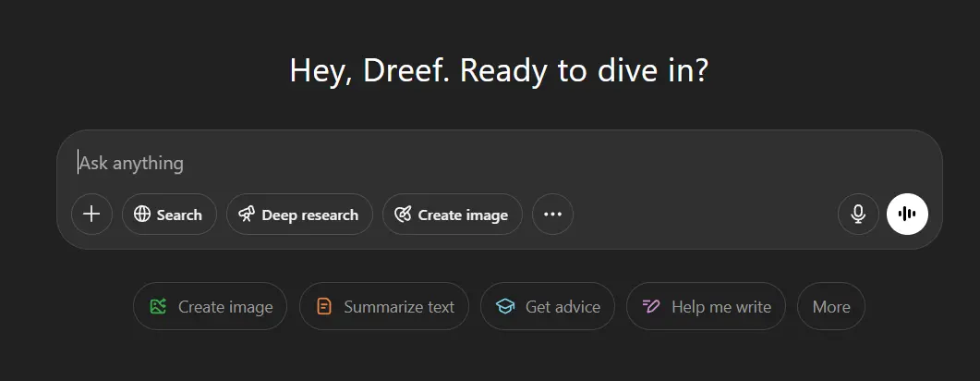Click the orange document icon on Summarize text
The image size is (980, 381).
click(324, 306)
